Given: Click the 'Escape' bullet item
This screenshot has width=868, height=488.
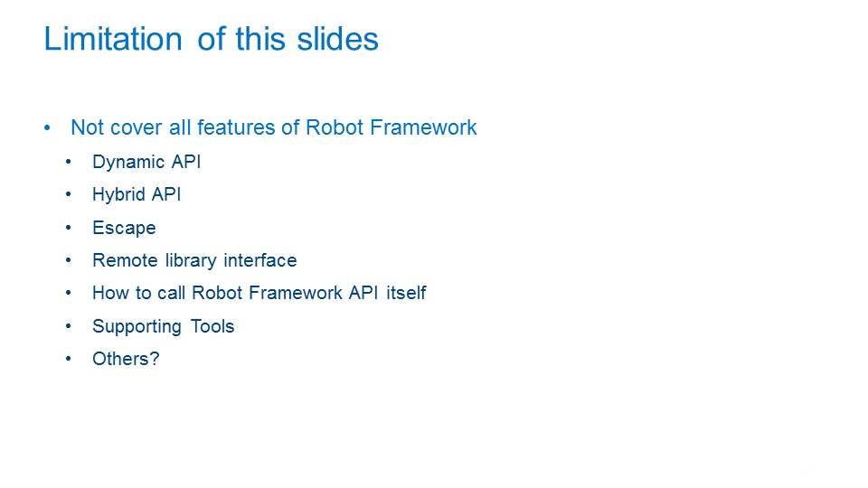Looking at the screenshot, I should 124,228.
